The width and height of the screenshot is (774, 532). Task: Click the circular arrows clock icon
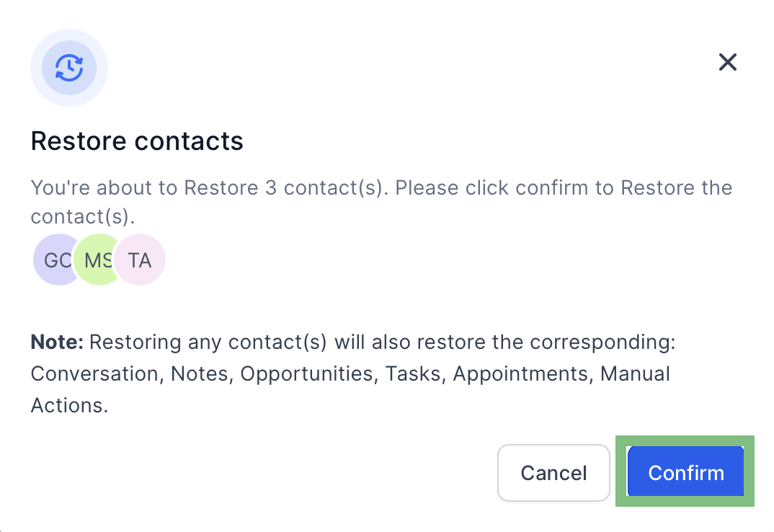[69, 68]
